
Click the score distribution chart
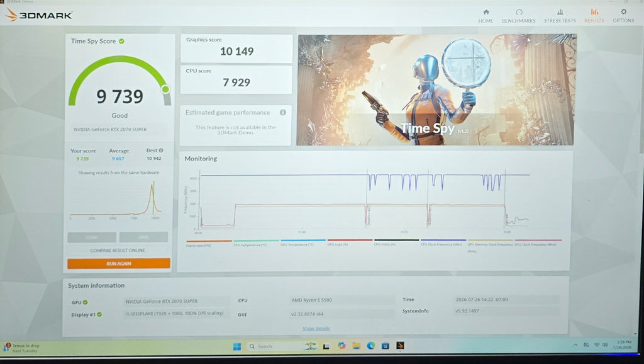(116, 199)
